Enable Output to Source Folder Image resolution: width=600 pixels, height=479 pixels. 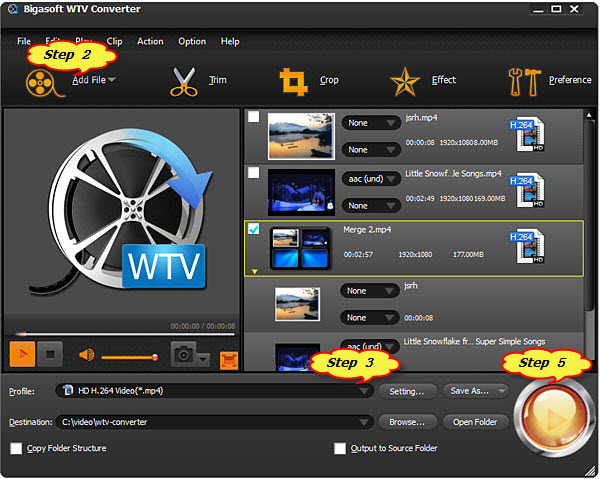(x=340, y=448)
